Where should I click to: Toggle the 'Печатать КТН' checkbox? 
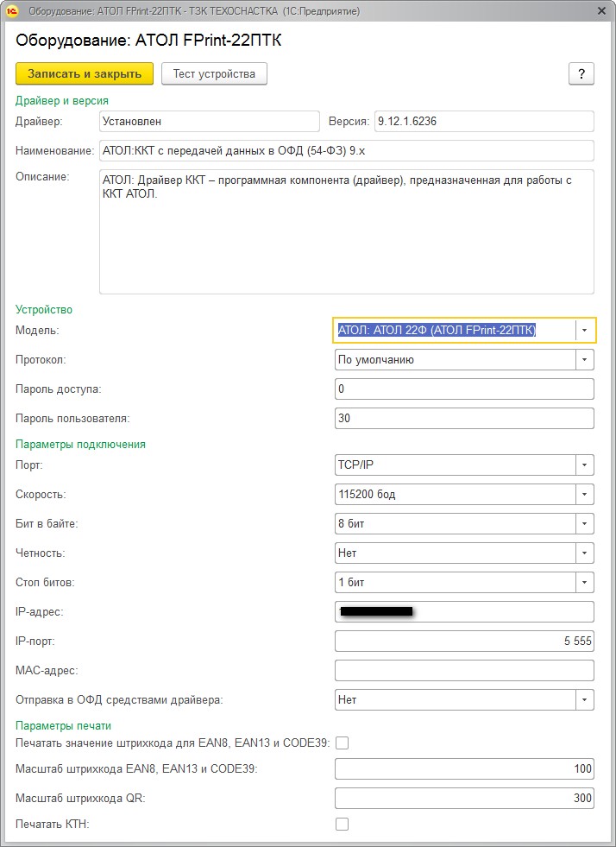(342, 825)
